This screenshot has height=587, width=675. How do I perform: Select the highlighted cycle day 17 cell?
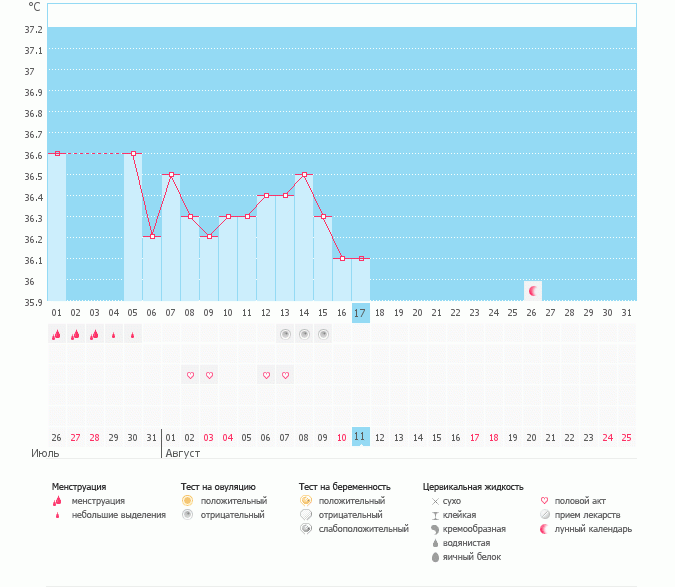[x=361, y=312]
